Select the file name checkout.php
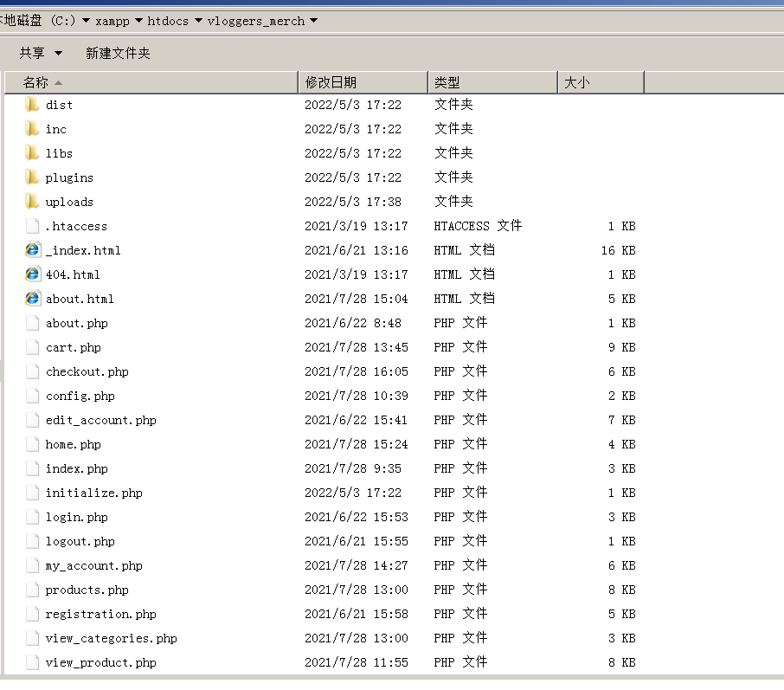The height and width of the screenshot is (690, 784). tap(87, 371)
